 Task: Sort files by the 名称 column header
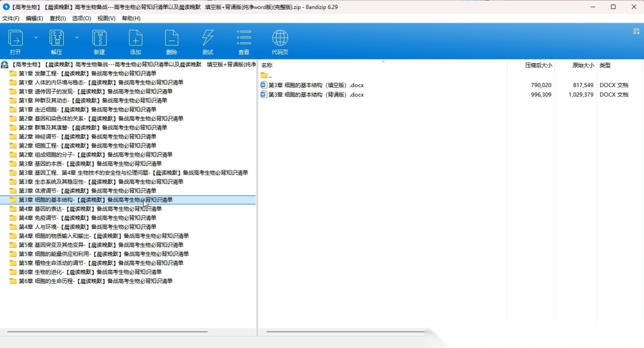tap(267, 65)
